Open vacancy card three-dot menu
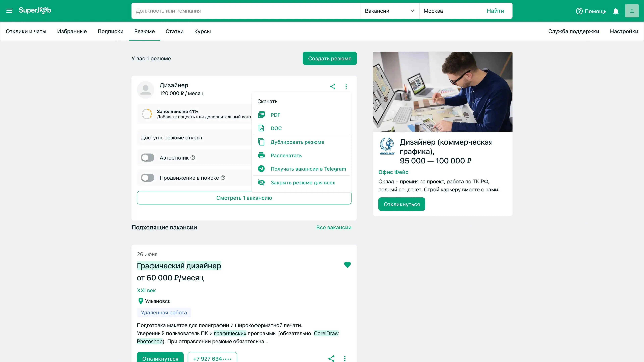The image size is (644, 362). pos(345,358)
